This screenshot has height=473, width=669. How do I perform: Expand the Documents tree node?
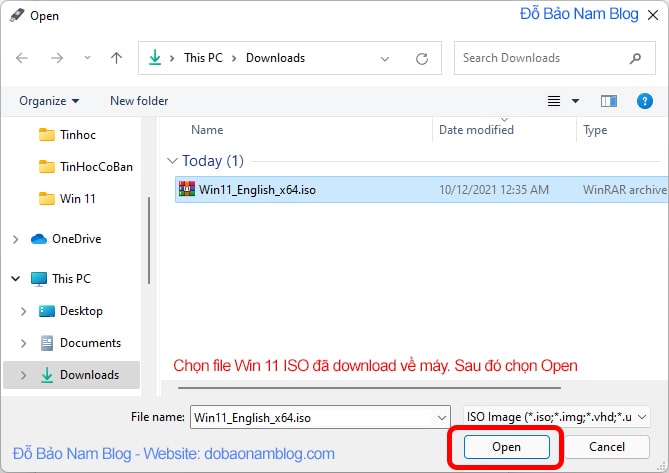coord(23,343)
